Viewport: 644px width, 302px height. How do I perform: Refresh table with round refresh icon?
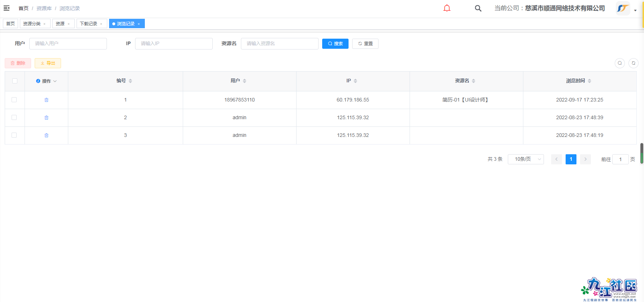[634, 63]
